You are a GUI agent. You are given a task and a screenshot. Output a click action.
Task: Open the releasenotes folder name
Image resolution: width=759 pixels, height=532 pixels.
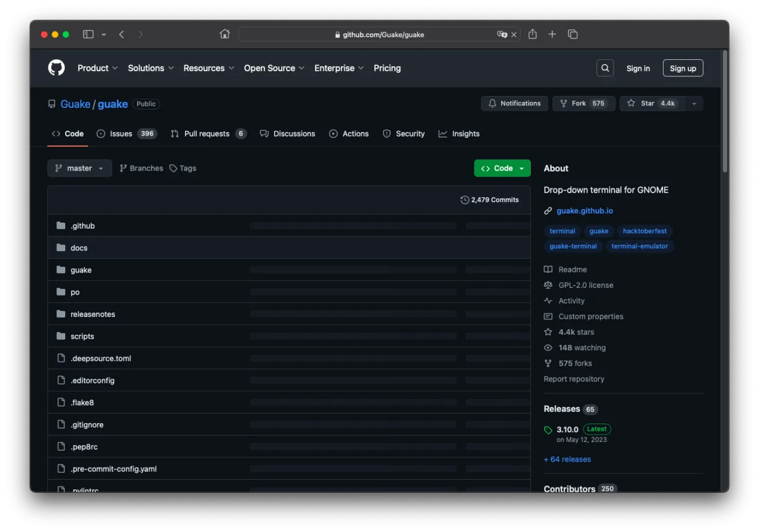tap(93, 314)
